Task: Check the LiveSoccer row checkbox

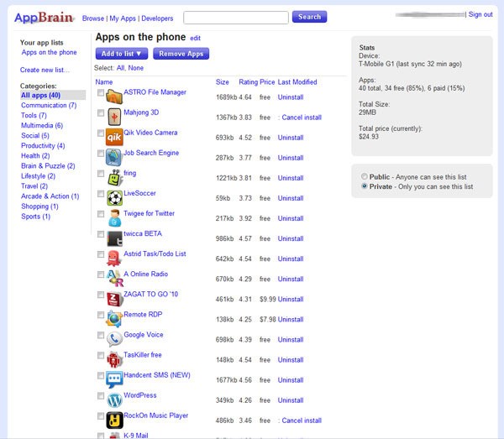Action: point(101,194)
